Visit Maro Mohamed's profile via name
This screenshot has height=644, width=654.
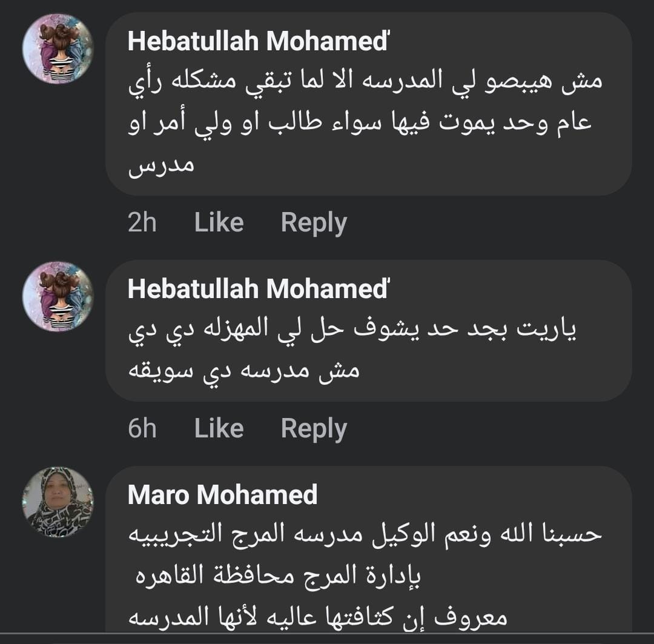[222, 495]
